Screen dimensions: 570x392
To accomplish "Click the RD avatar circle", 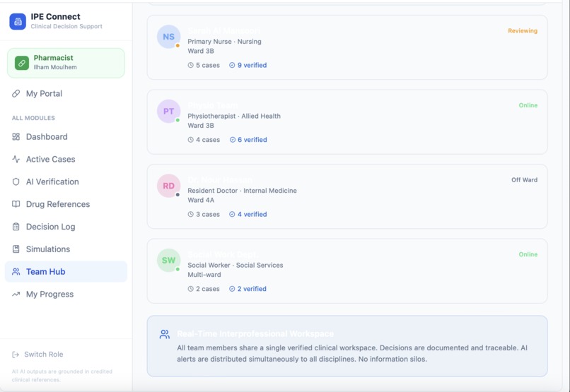I will 169,186.
